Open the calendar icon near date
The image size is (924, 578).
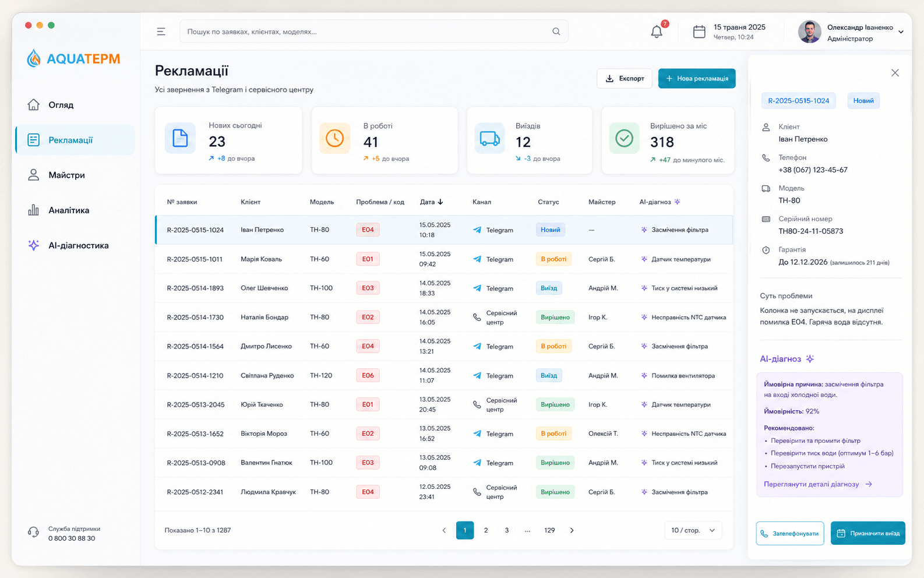(699, 31)
